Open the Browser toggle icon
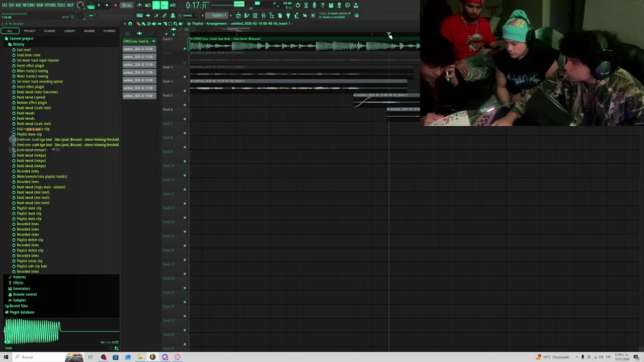Image resolution: width=644 pixels, height=362 pixels. point(272,16)
